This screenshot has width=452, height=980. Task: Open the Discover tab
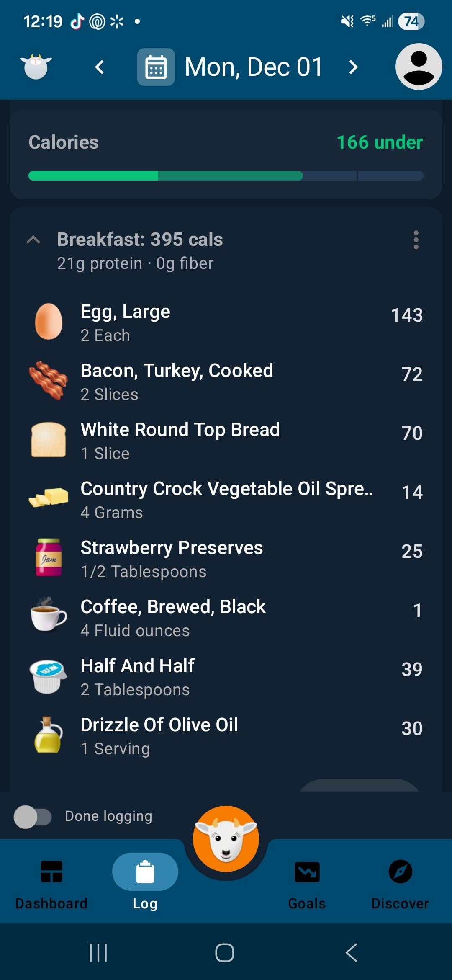(400, 882)
